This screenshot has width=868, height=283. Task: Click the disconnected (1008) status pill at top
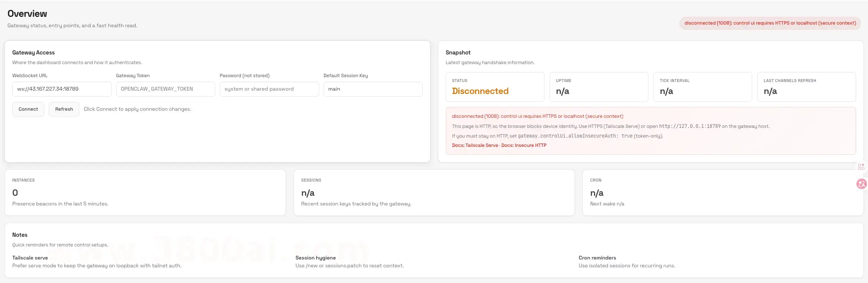(x=770, y=23)
